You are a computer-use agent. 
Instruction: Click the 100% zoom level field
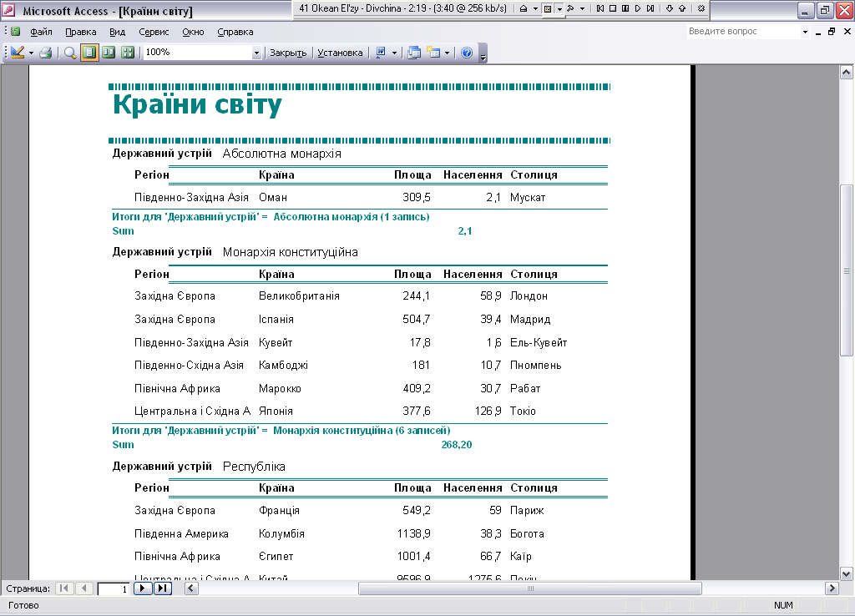point(198,53)
